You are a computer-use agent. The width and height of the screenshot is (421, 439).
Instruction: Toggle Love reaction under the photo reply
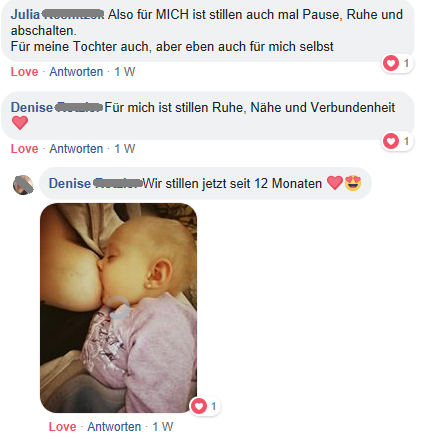coord(62,427)
